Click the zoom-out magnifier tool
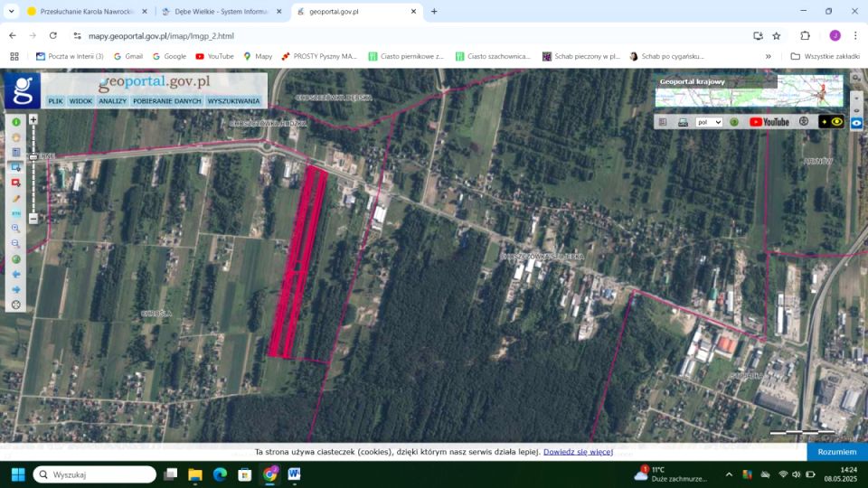 (x=15, y=244)
